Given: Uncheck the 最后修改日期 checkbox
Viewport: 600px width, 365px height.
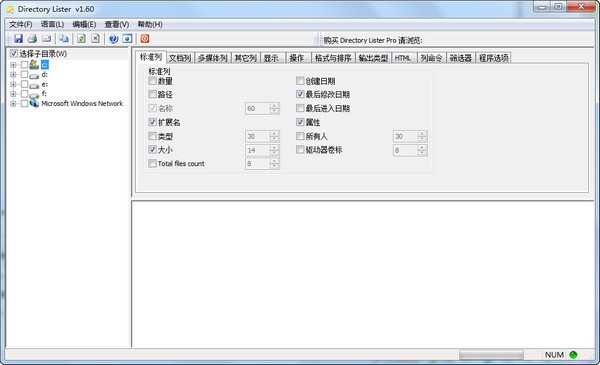Looking at the screenshot, I should pos(300,94).
